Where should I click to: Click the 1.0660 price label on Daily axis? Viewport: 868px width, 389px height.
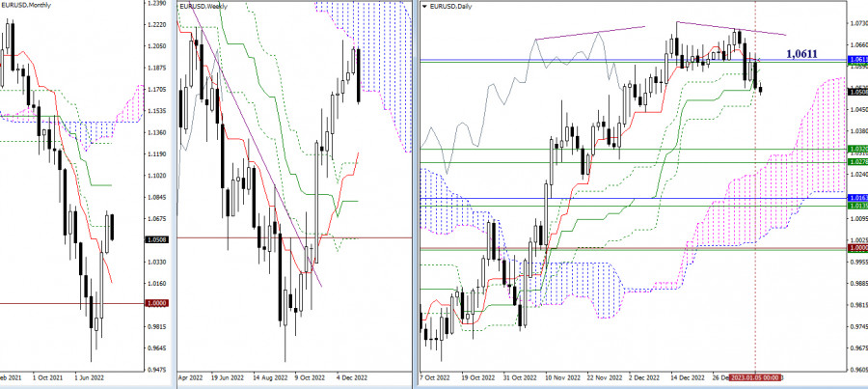[x=858, y=44]
